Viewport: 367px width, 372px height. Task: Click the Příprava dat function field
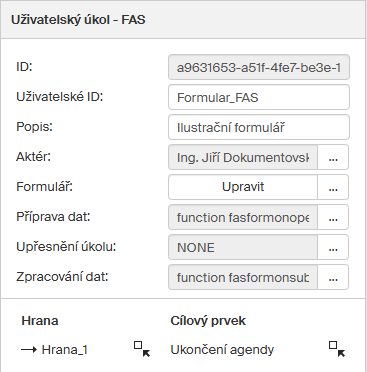[x=243, y=217]
